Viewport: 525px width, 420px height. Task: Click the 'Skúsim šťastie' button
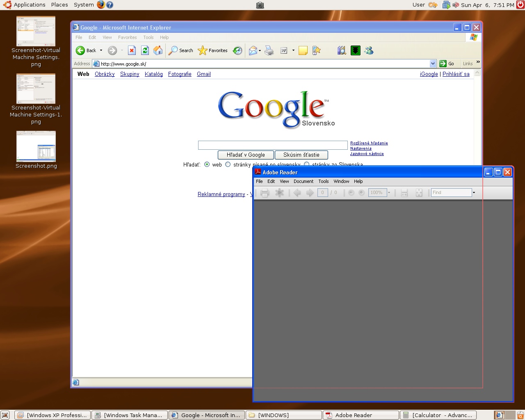coord(301,155)
